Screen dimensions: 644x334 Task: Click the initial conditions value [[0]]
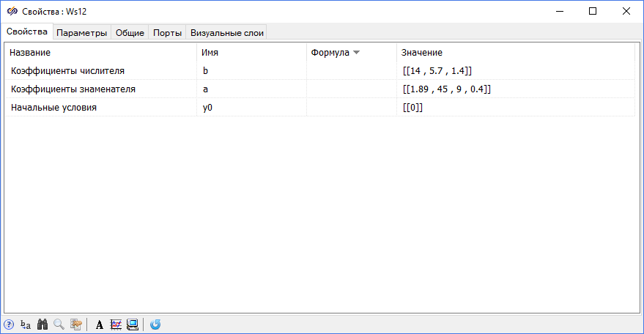point(412,108)
